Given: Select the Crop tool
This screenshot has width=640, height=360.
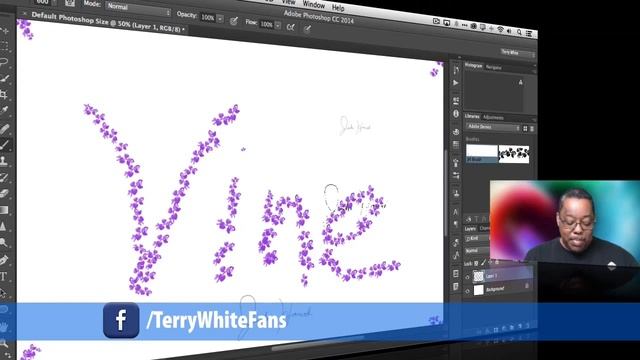Looking at the screenshot, I should click(4, 94).
